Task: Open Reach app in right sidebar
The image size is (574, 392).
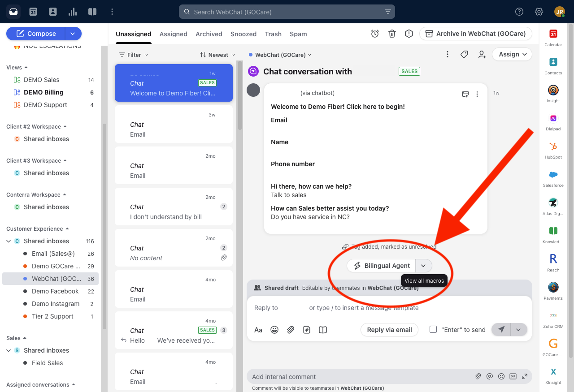Action: click(x=553, y=263)
